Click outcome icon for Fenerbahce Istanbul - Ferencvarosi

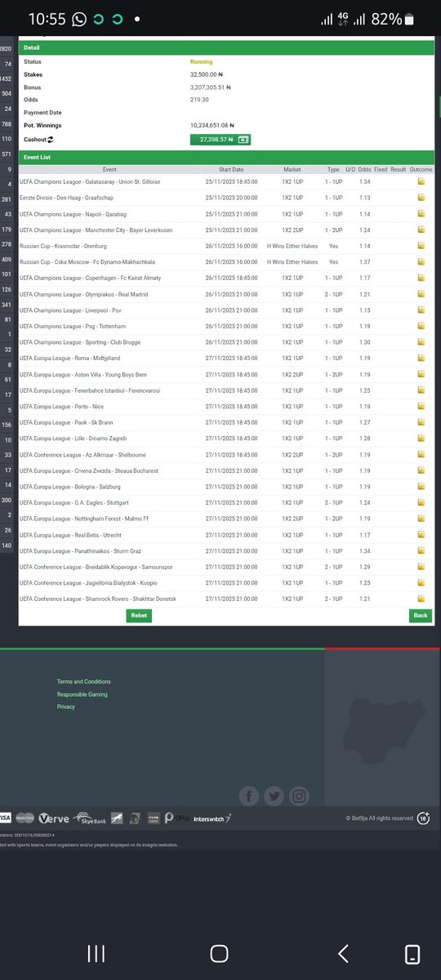421,390
